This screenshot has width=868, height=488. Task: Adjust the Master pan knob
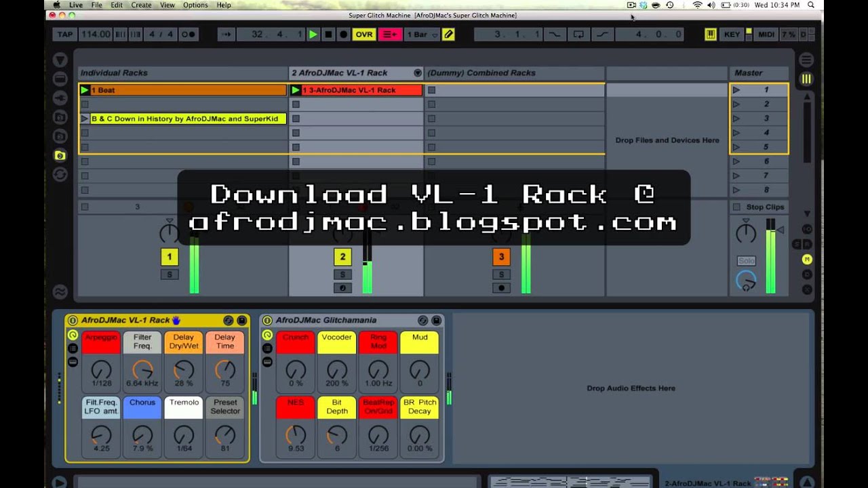click(x=746, y=234)
